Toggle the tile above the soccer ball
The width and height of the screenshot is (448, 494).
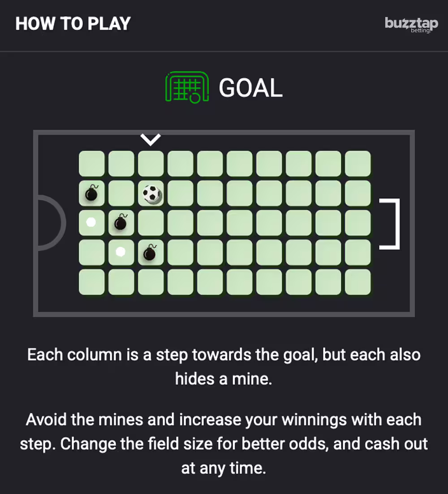(x=151, y=163)
